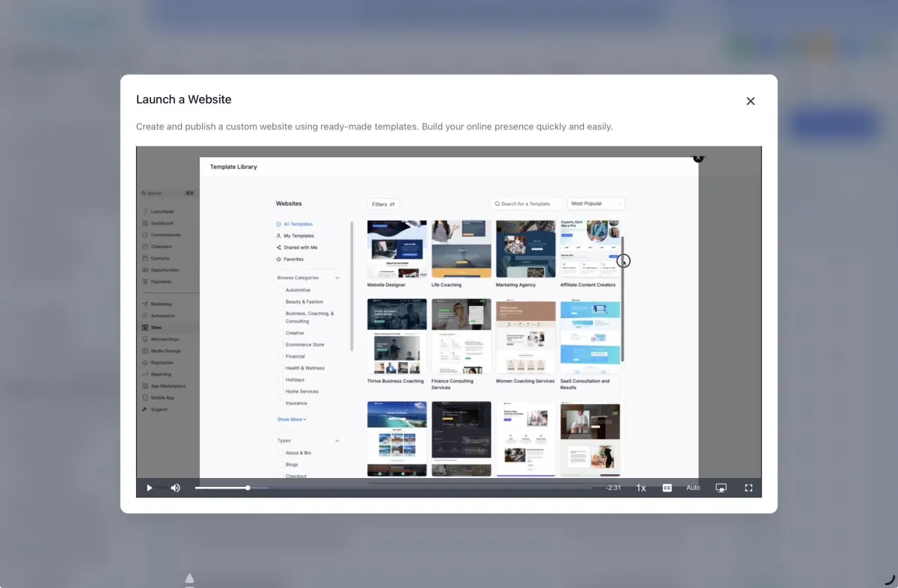Enable the Insurance category checkbox
This screenshot has height=588, width=898.
[x=281, y=403]
